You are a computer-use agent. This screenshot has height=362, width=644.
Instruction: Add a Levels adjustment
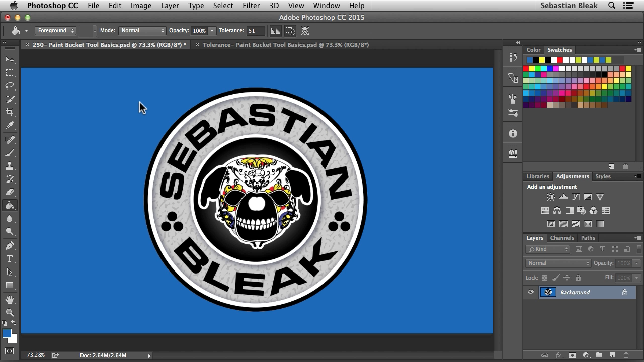[563, 197]
